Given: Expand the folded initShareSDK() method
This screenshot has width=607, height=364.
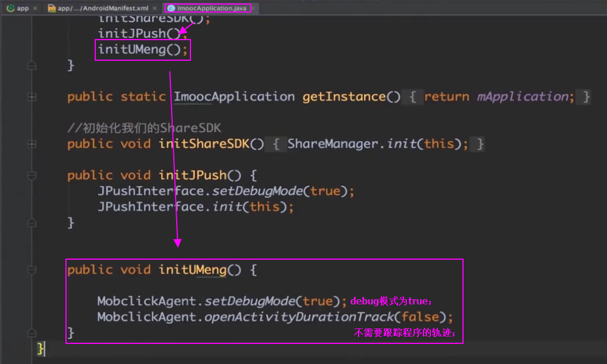Looking at the screenshot, I should 32,144.
